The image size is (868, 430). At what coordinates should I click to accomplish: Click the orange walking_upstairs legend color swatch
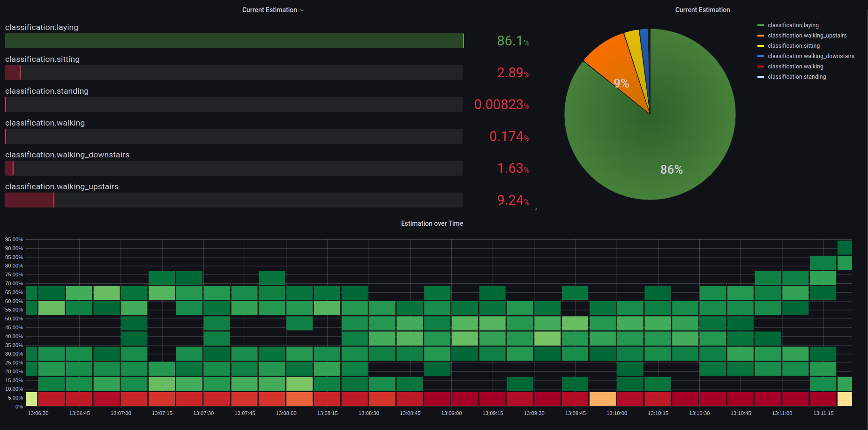coord(761,36)
